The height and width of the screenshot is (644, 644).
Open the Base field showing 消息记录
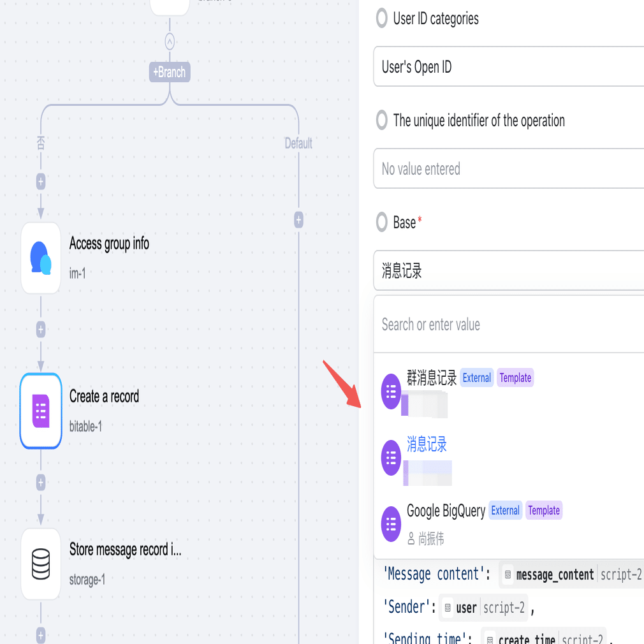pyautogui.click(x=508, y=271)
